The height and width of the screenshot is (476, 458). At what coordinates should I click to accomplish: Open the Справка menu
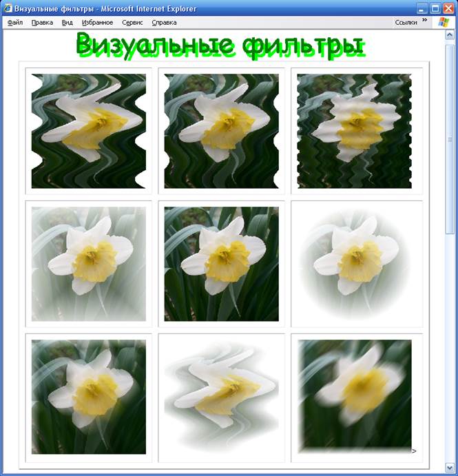[x=164, y=23]
